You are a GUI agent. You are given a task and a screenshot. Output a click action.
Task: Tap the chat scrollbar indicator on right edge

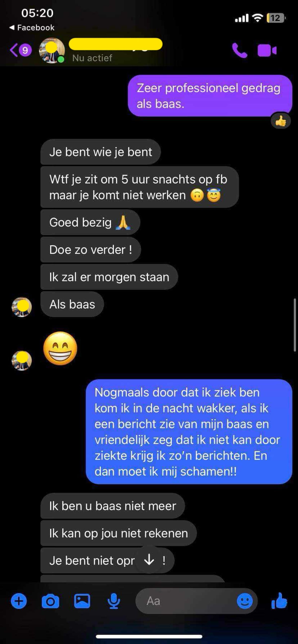point(295,325)
